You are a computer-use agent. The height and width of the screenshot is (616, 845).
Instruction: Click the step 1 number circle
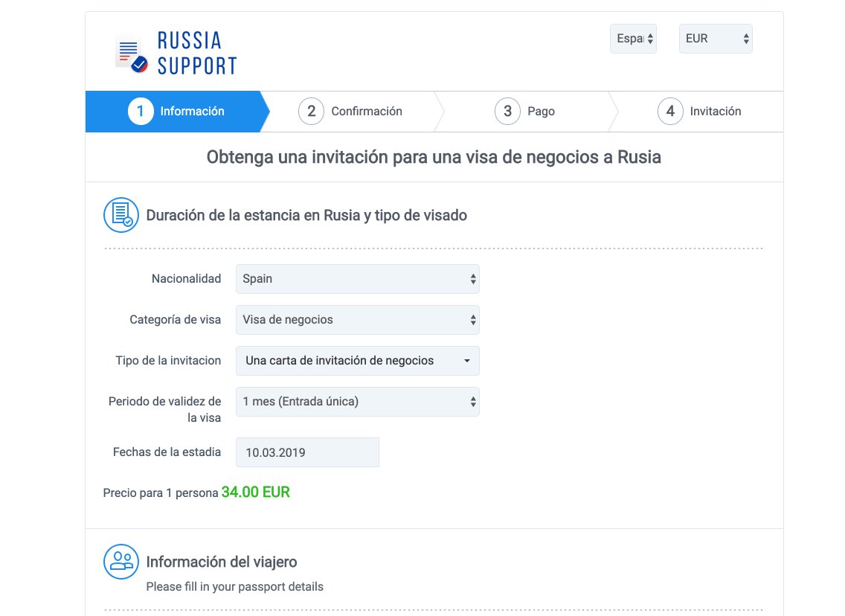click(x=140, y=112)
